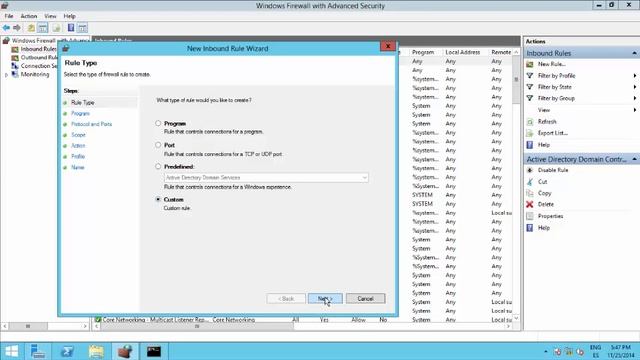The image size is (640, 360).
Task: Click the Windows Start button
Action: point(11,351)
